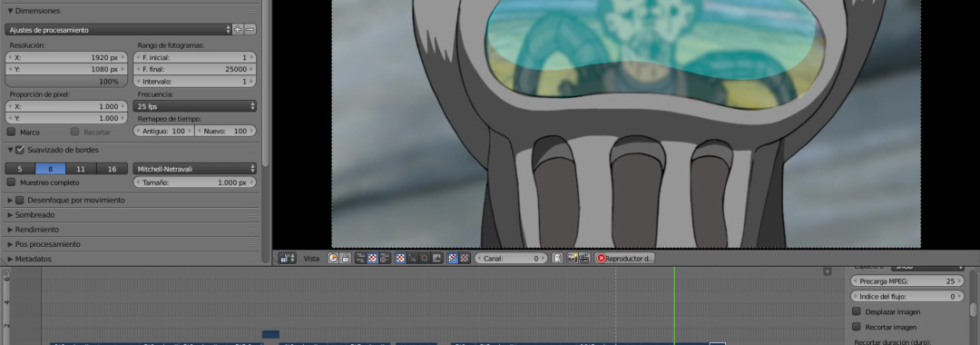Open the Vista menu
This screenshot has height=345, width=980.
click(x=311, y=258)
